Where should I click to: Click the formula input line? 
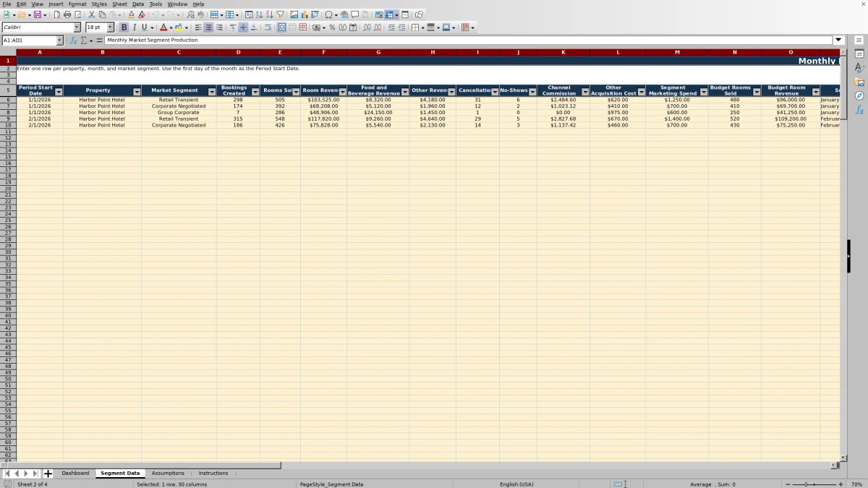469,40
